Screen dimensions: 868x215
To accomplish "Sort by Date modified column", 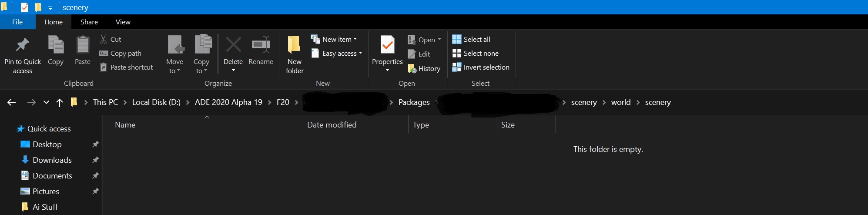I will coord(332,125).
